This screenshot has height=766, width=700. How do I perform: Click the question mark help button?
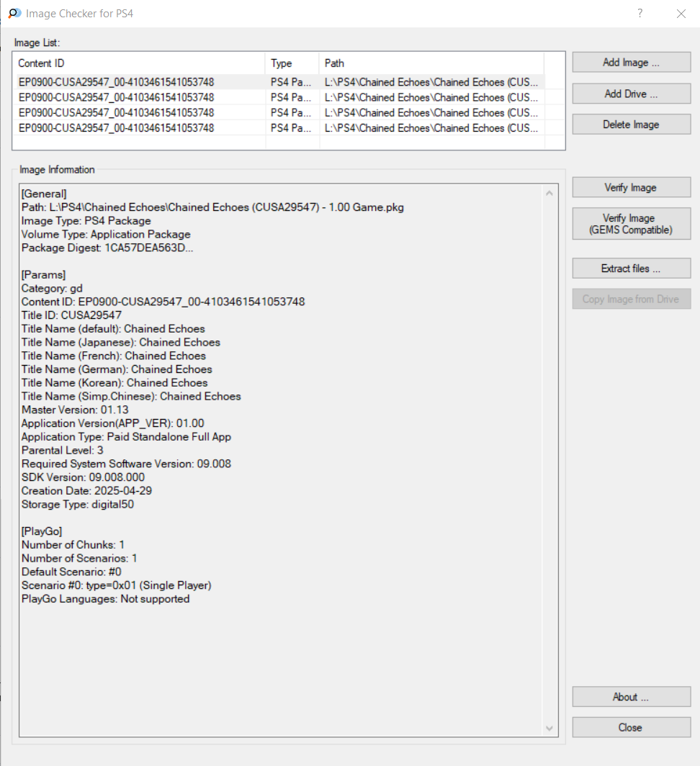(640, 13)
